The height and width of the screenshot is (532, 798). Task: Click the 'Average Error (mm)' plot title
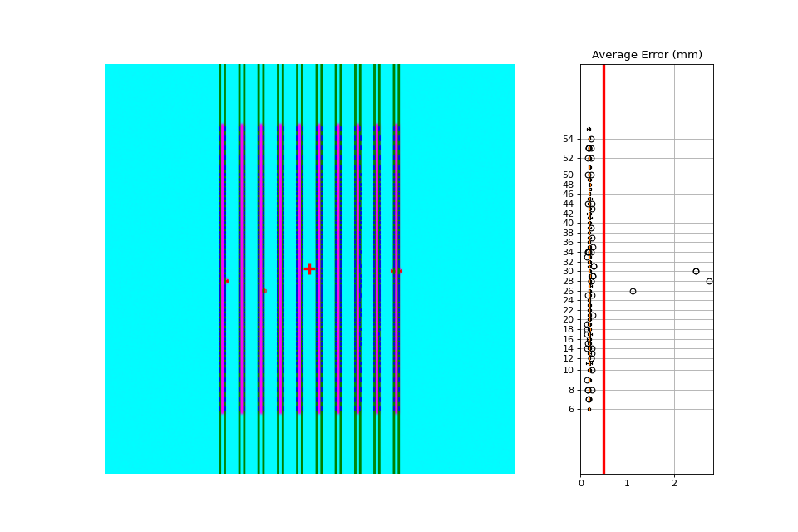click(647, 55)
